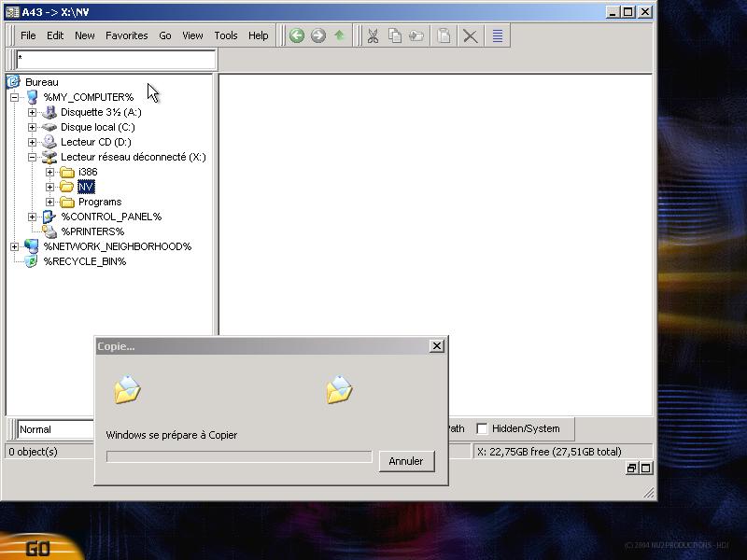Open the Go menu
This screenshot has width=747, height=560.
(165, 35)
